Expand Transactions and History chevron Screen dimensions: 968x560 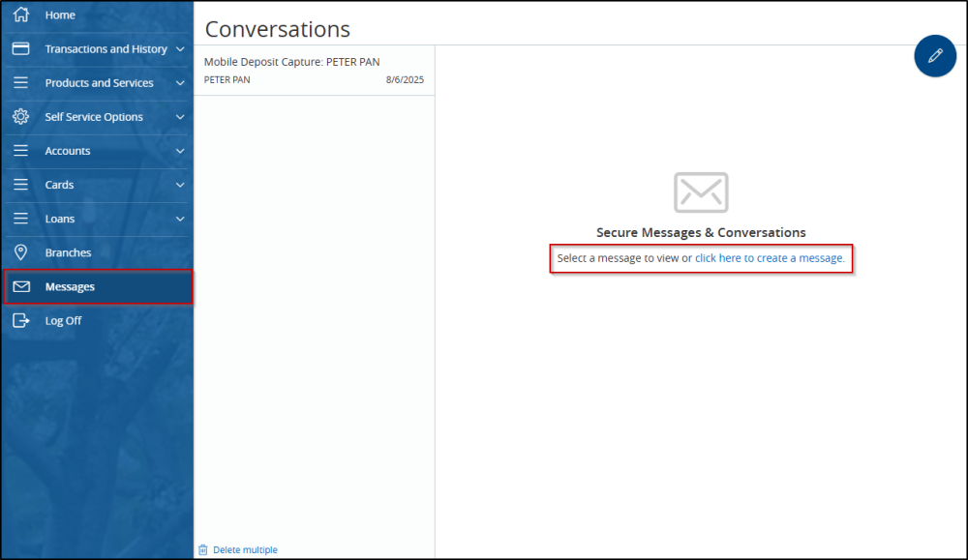tap(180, 48)
